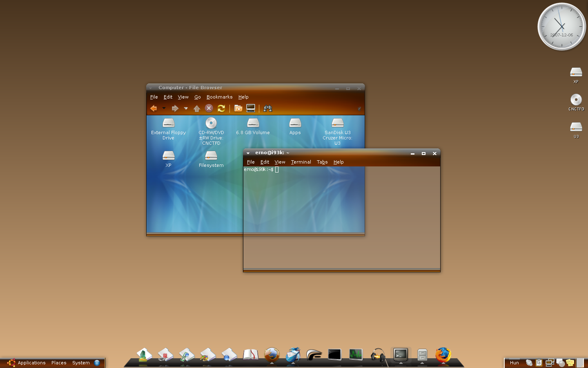Open the system monitor graph icon in dock

coord(356,355)
